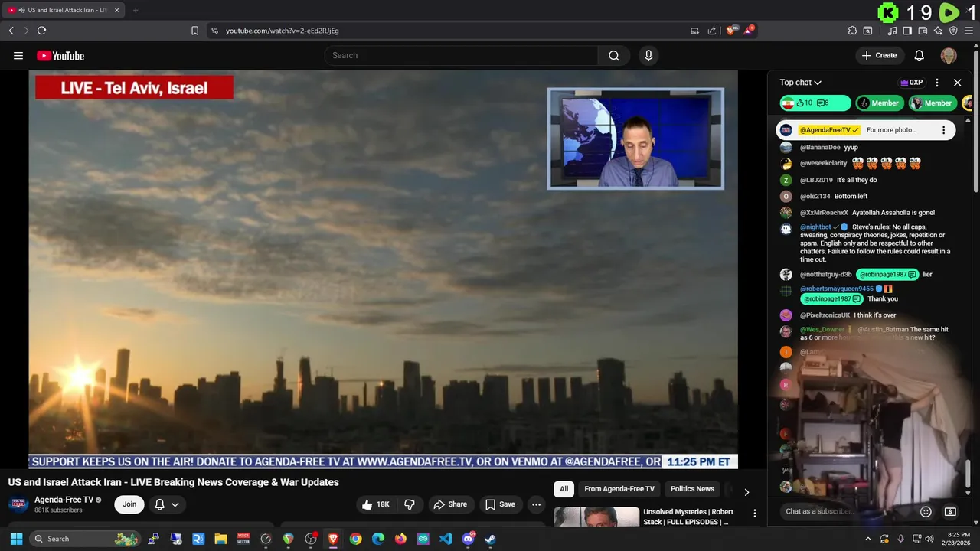Open Steam from taskbar

(490, 539)
